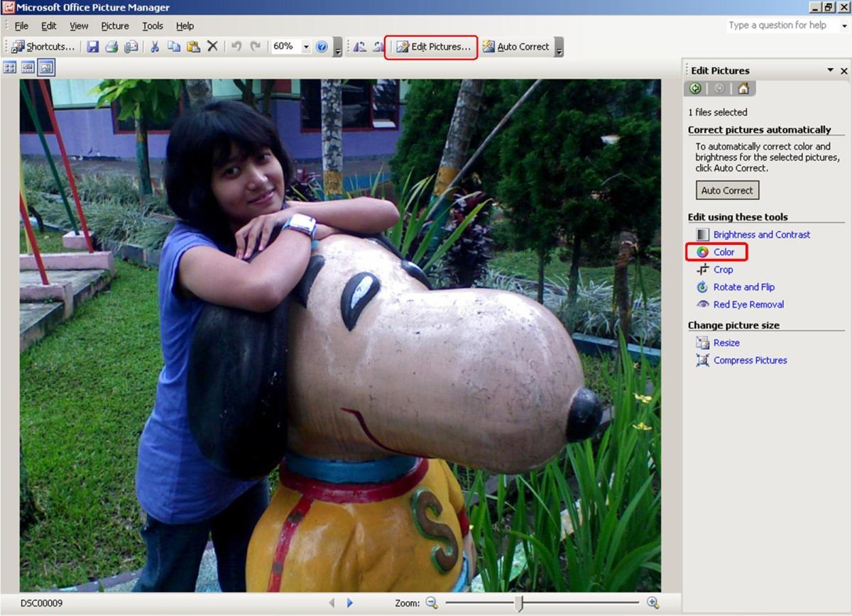Open Standard toolbar options arrow
The width and height of the screenshot is (852, 616).
338,48
